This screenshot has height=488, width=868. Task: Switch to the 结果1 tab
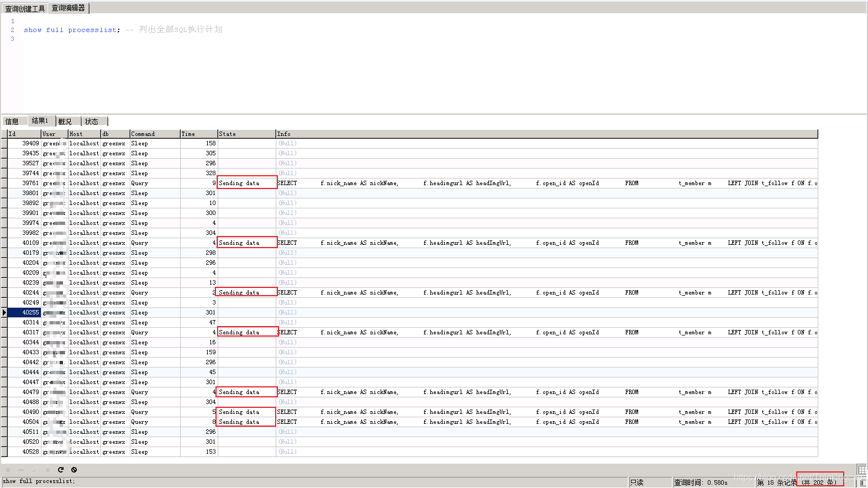click(x=41, y=121)
